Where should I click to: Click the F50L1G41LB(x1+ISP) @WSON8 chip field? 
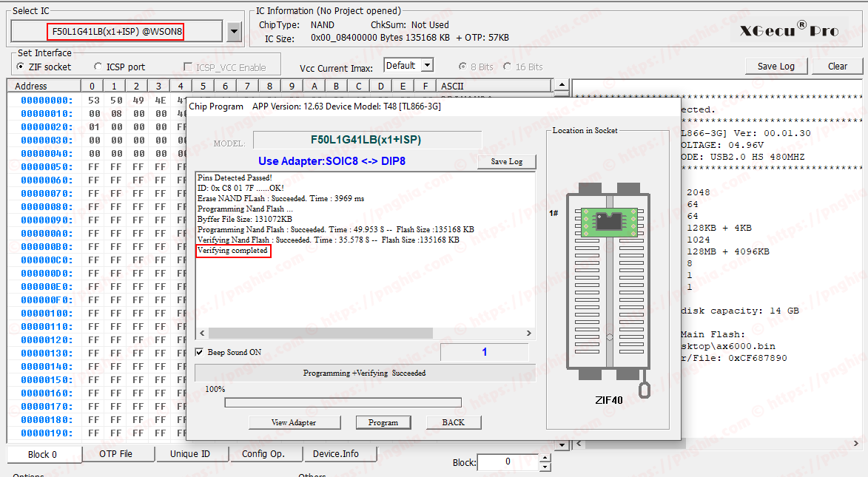click(x=117, y=32)
